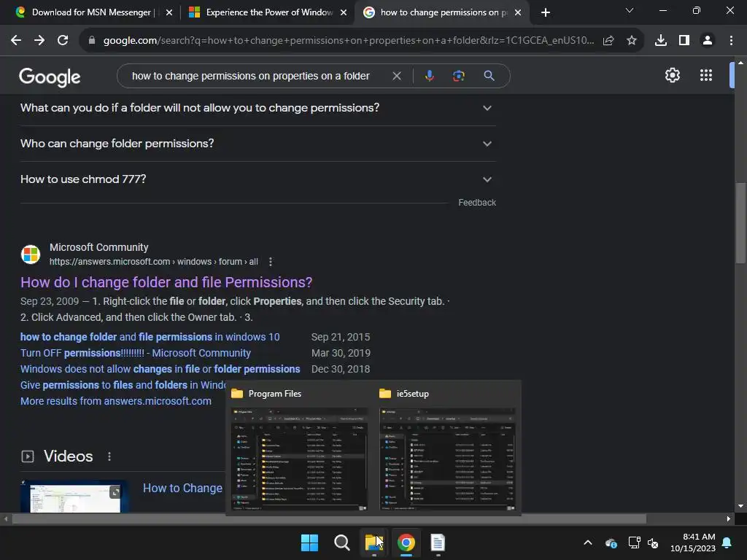Open a new Chrome tab
Viewport: 747px width, 560px height.
pyautogui.click(x=546, y=12)
